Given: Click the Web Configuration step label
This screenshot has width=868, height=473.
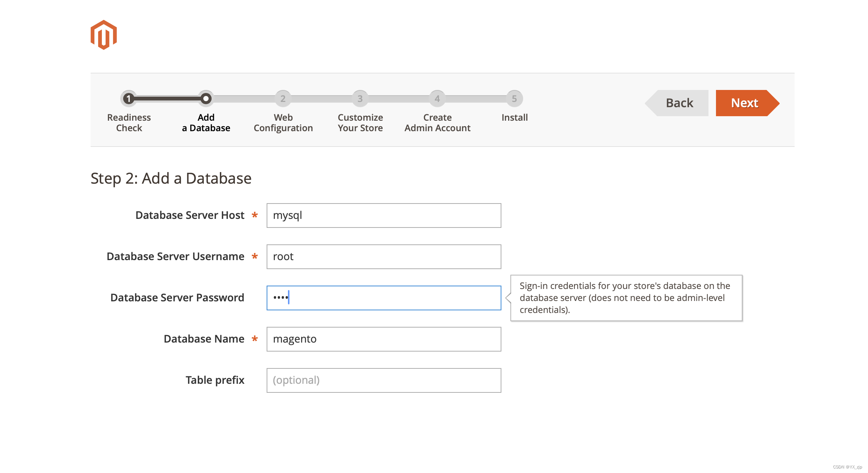Looking at the screenshot, I should tap(283, 123).
